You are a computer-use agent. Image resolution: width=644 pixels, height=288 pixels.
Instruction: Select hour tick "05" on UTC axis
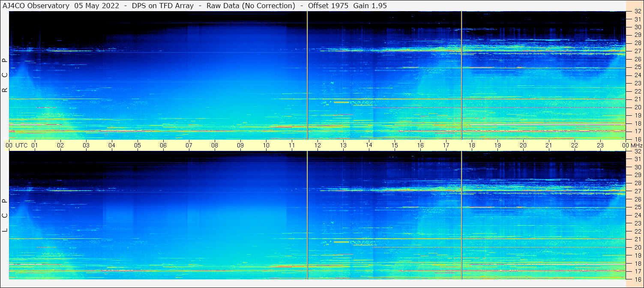click(x=138, y=145)
